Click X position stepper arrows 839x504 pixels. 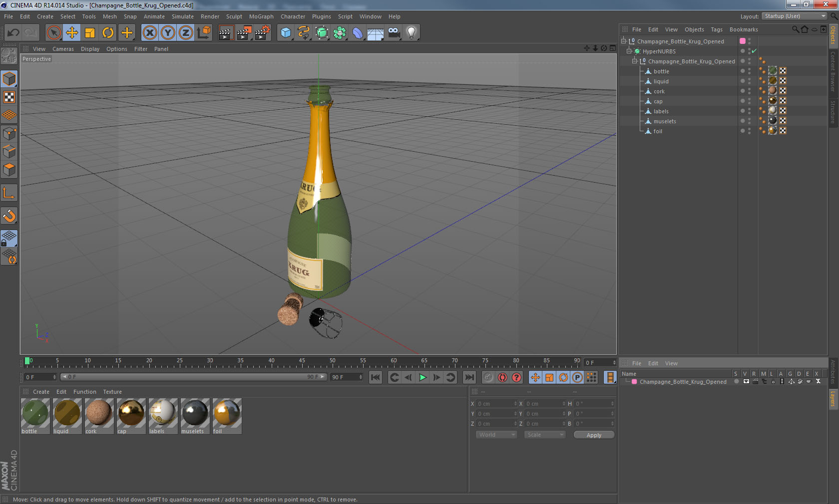(x=515, y=404)
